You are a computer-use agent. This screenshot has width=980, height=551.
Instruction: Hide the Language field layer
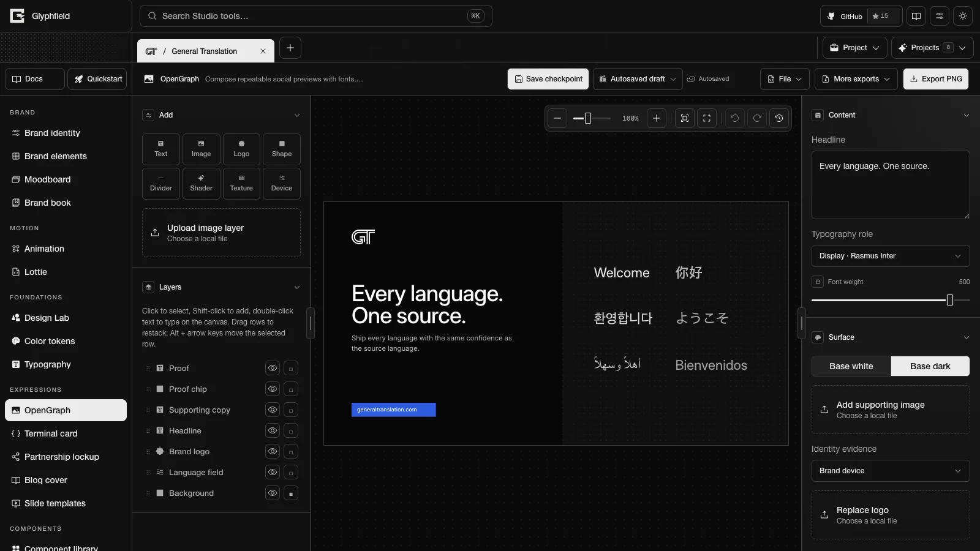tap(273, 472)
